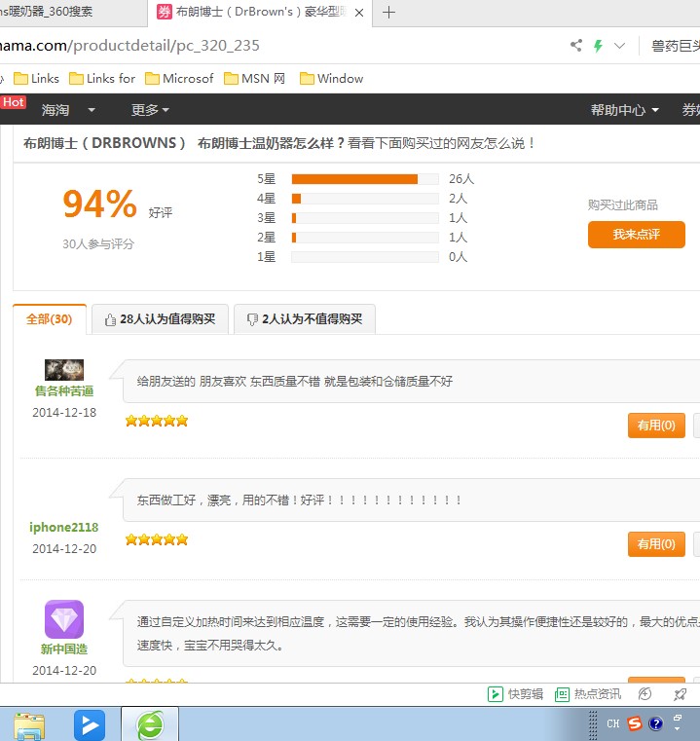Image resolution: width=700 pixels, height=741 pixels.
Task: Launch 360 browser from the taskbar
Action: point(150,724)
